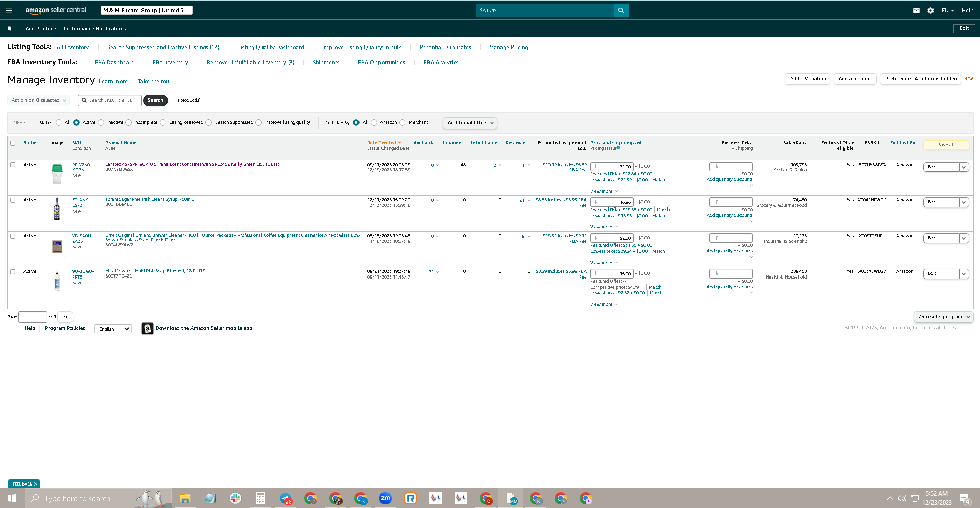Check the box for the Cambro container row

tap(13, 165)
